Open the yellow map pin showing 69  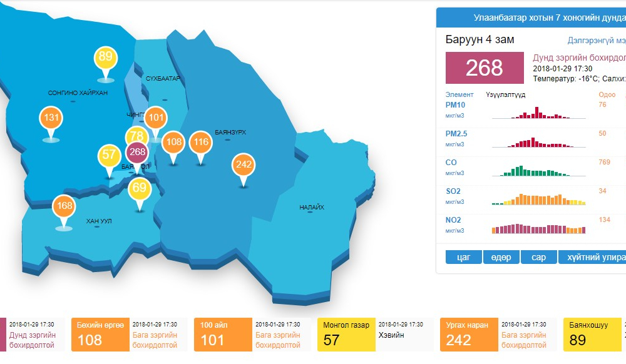pos(140,189)
